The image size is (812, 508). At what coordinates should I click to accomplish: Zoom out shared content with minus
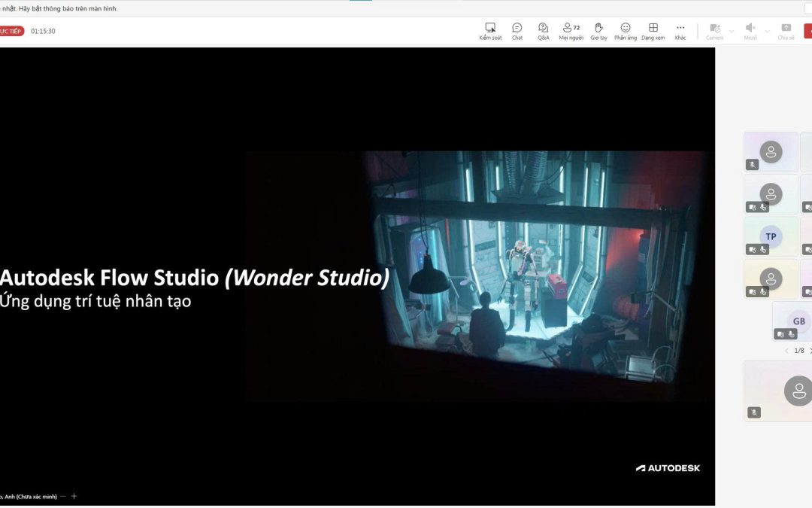tap(63, 496)
